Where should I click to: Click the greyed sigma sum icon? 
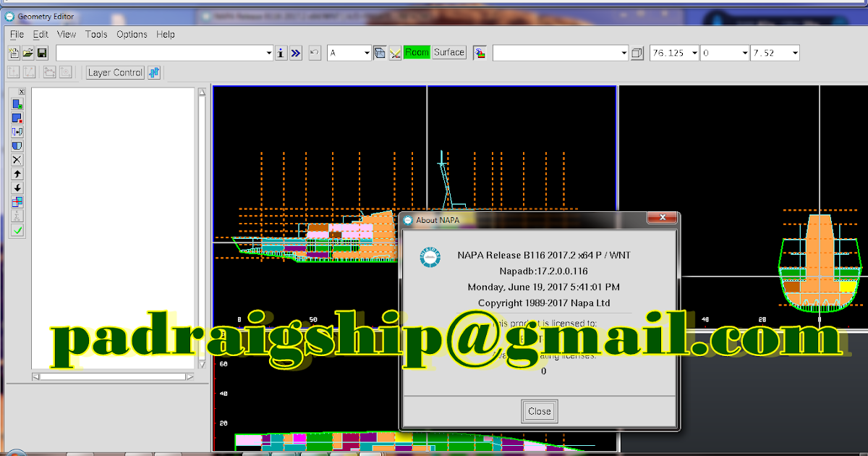[x=18, y=216]
